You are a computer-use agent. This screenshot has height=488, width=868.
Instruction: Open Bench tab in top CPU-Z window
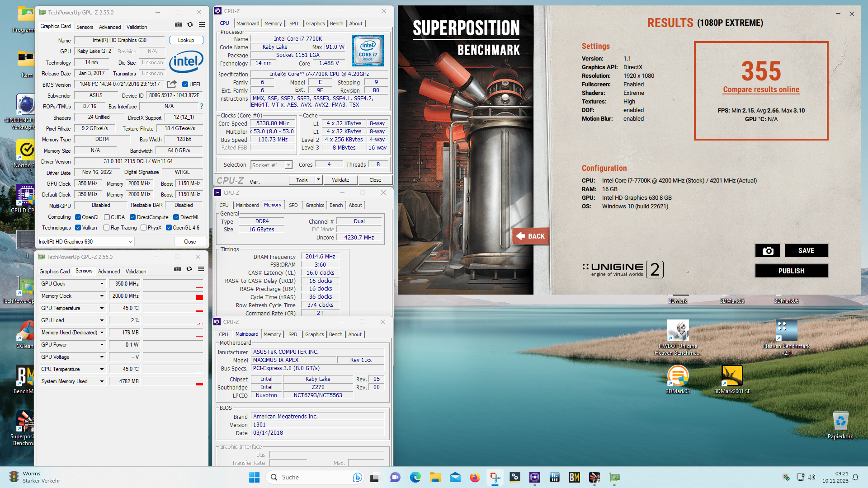(x=336, y=23)
